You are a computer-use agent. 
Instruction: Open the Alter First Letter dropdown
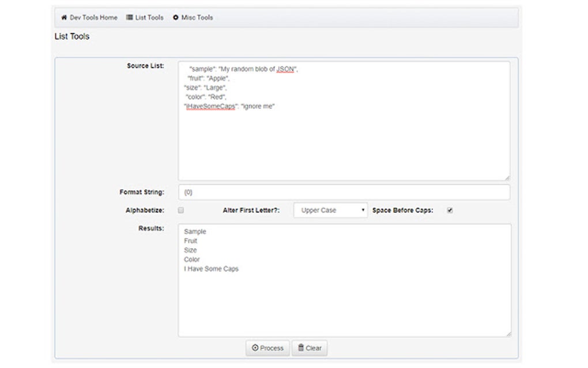pyautogui.click(x=330, y=210)
